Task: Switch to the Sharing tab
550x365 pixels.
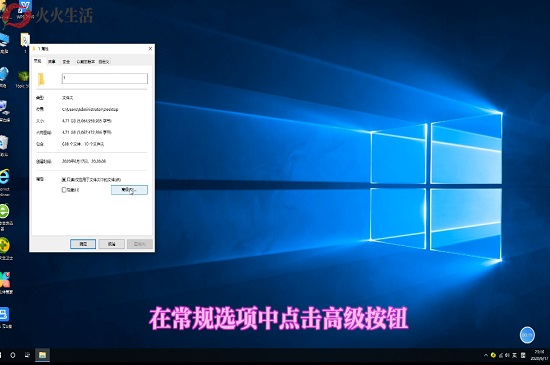Action: point(52,62)
